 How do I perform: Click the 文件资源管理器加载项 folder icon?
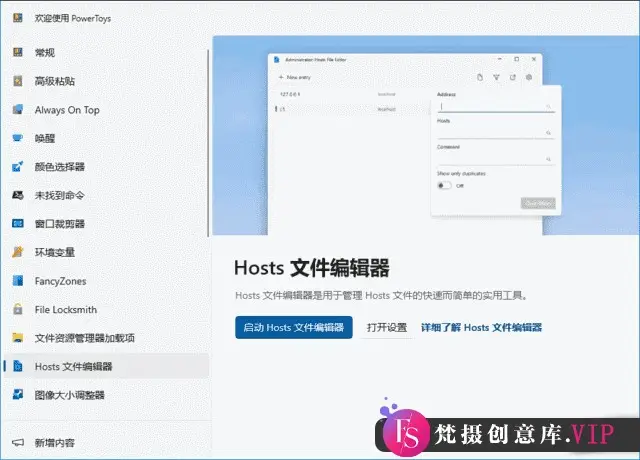click(x=18, y=338)
